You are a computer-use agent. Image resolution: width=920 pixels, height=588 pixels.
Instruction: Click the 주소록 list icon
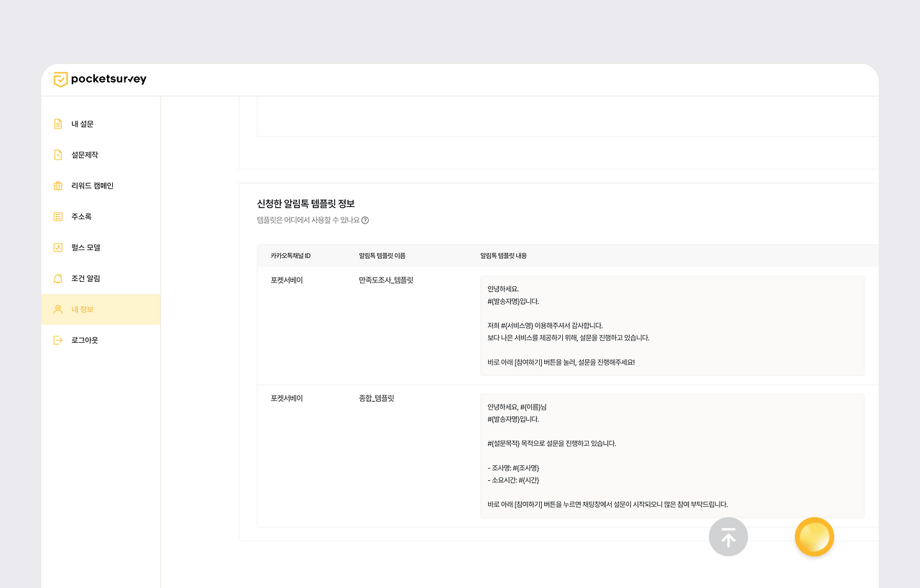58,216
